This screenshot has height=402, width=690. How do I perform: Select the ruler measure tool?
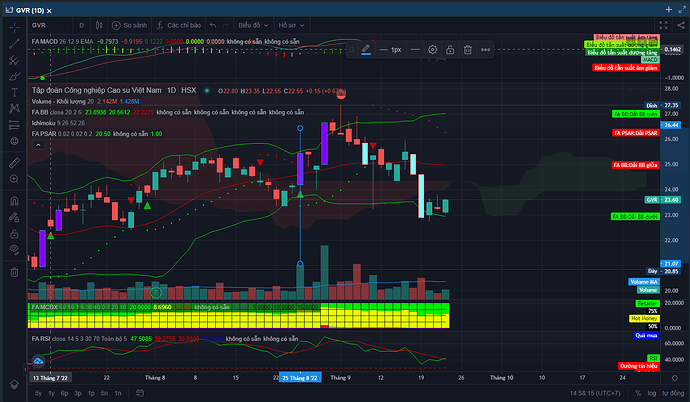click(12, 160)
